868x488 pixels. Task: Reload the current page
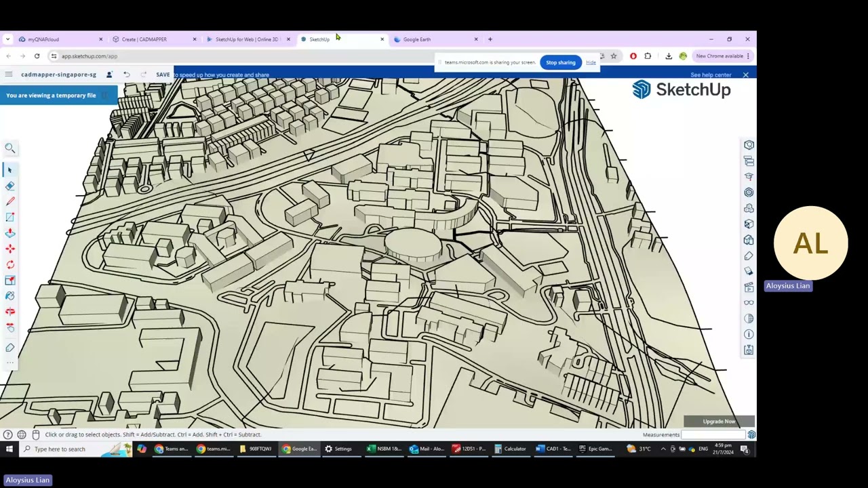tap(37, 56)
